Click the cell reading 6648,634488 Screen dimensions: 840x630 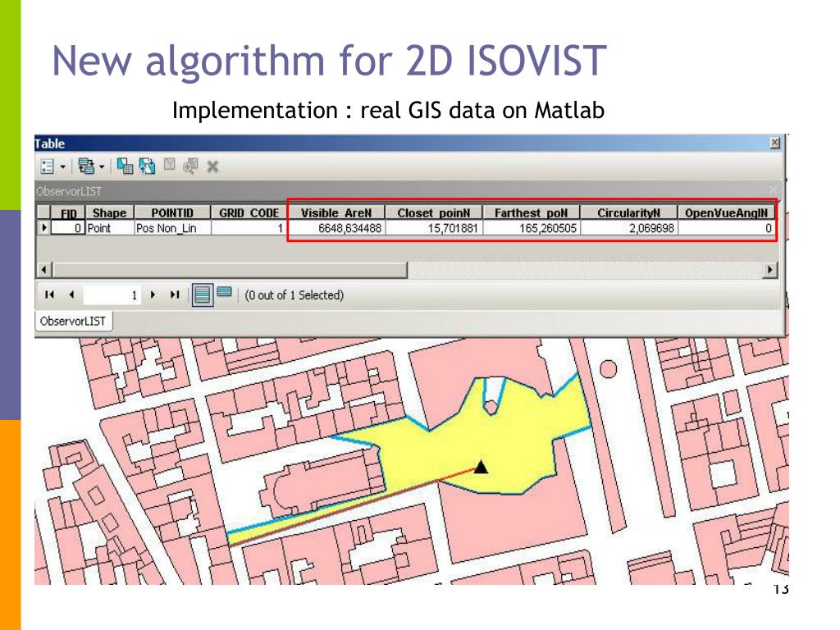click(336, 228)
